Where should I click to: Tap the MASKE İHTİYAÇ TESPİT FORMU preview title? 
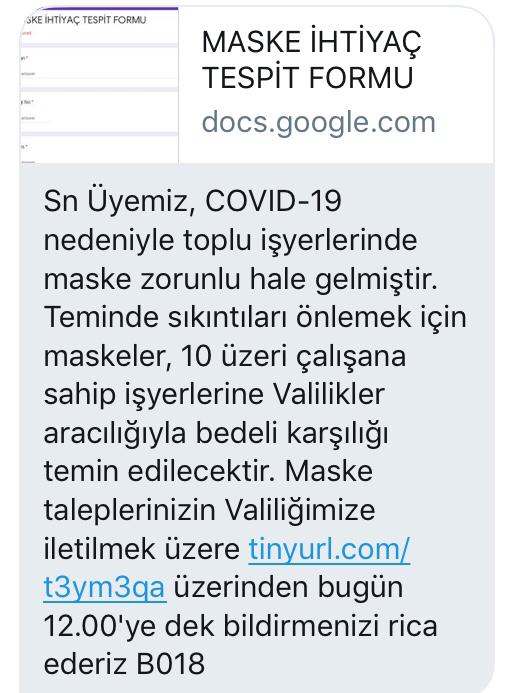[x=312, y=60]
